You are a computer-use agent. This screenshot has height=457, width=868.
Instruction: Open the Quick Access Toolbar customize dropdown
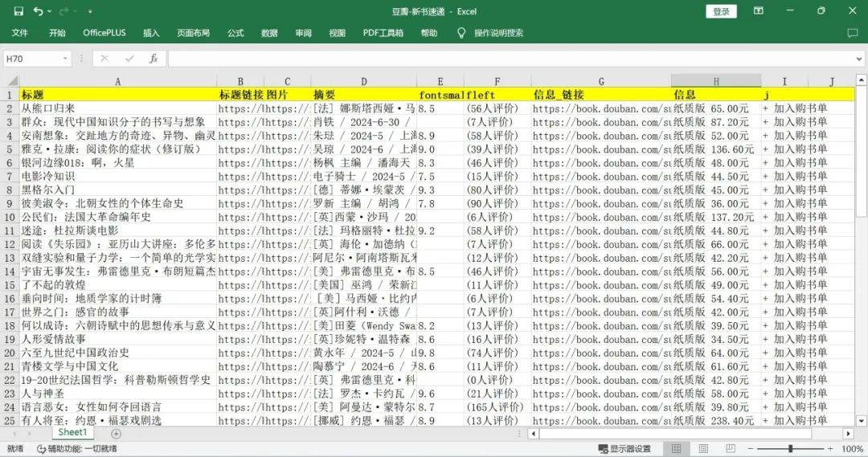point(90,11)
